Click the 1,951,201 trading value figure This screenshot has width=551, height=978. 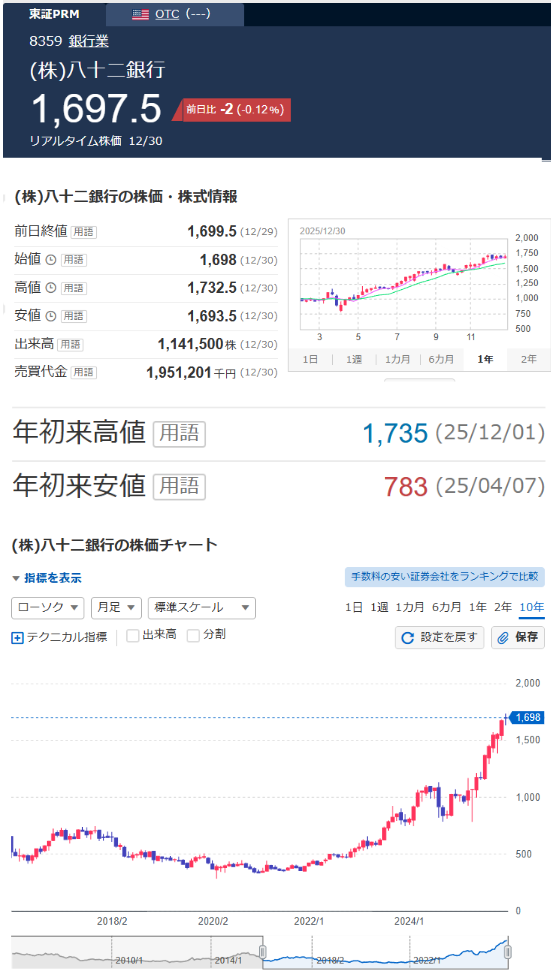point(178,372)
